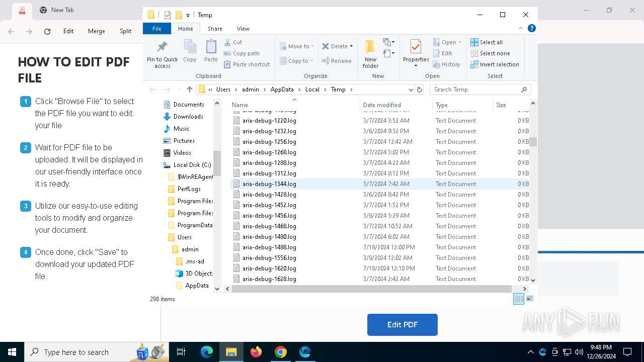Click the Up one level arrow
This screenshot has height=362, width=644.
[189, 89]
